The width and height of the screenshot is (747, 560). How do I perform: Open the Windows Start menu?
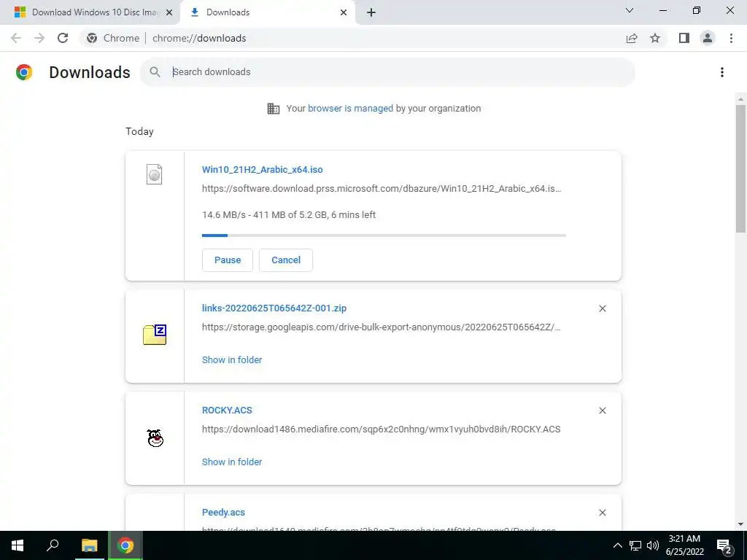click(18, 545)
